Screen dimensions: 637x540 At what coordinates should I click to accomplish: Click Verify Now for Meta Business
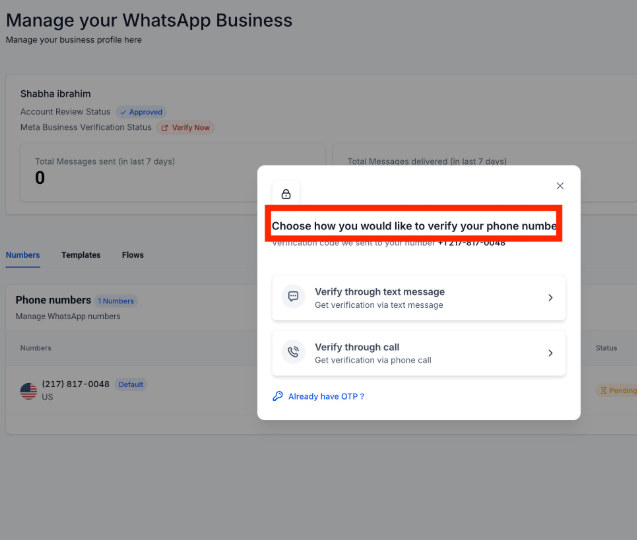pos(191,128)
